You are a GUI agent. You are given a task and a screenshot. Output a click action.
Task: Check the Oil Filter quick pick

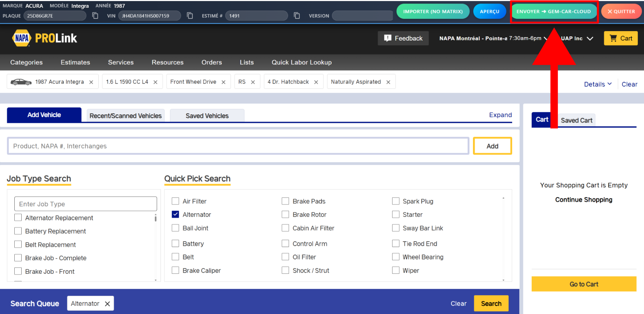tap(285, 257)
